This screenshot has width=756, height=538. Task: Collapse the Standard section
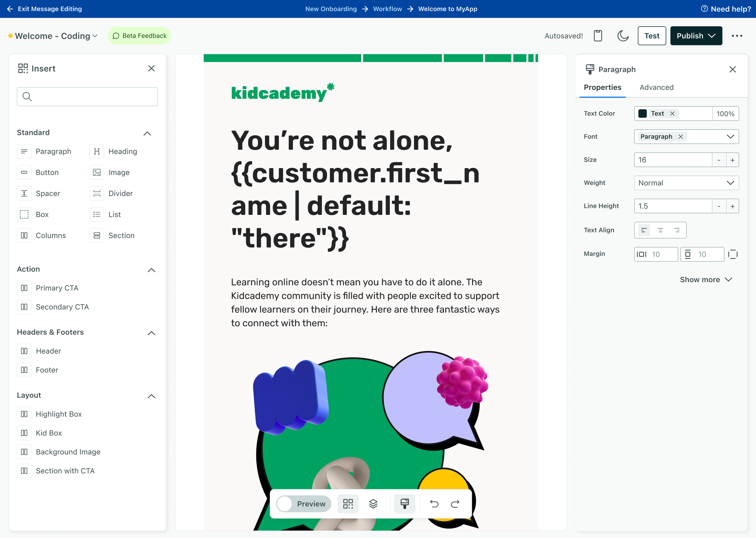tap(147, 133)
